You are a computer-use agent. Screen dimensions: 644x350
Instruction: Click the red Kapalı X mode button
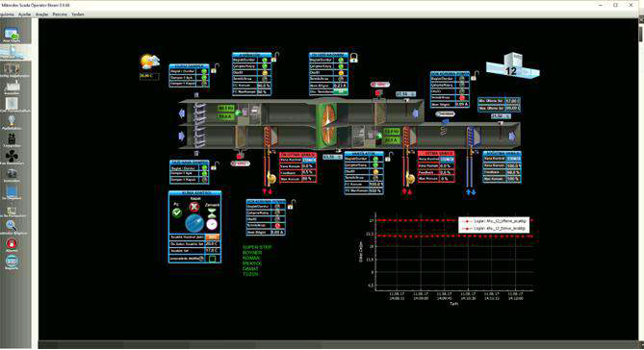[194, 207]
